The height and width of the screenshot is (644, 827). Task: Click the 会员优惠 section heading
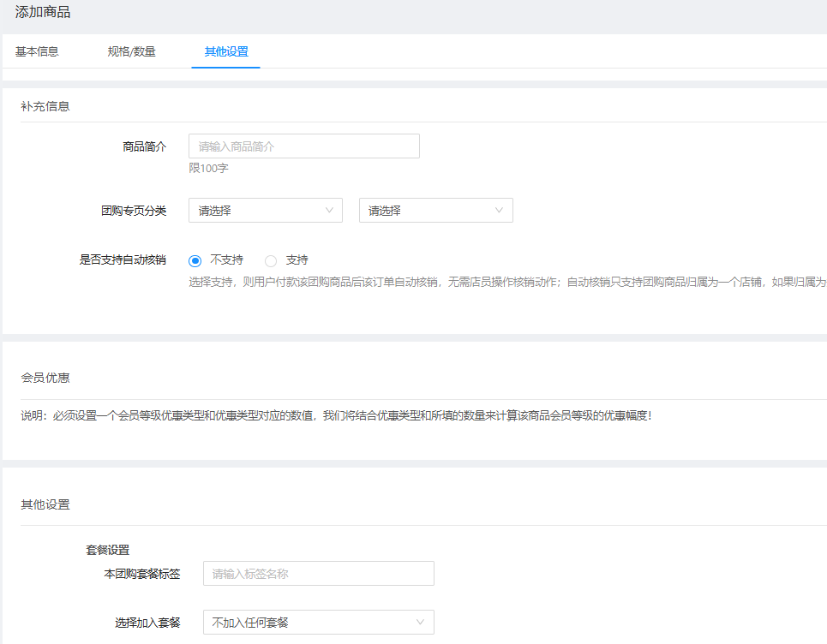pyautogui.click(x=45, y=378)
